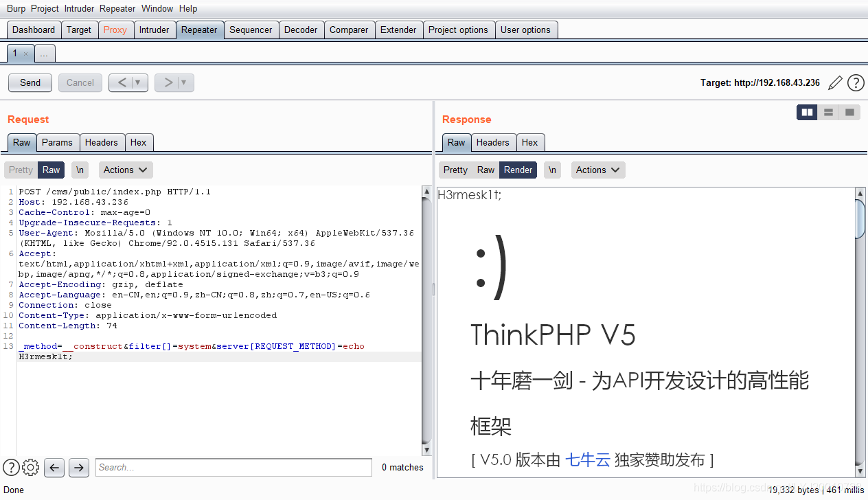Viewport: 868px width, 500px height.
Task: Open the back history dropdown arrow
Action: (139, 82)
